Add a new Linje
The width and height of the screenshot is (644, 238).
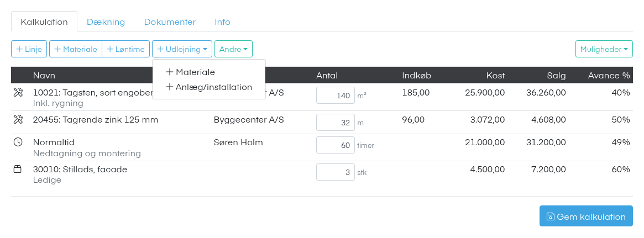[29, 49]
